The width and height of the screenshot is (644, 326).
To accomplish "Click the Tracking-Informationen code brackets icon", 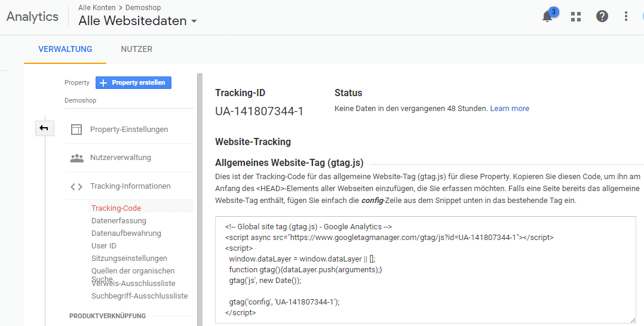I will pos(76,187).
